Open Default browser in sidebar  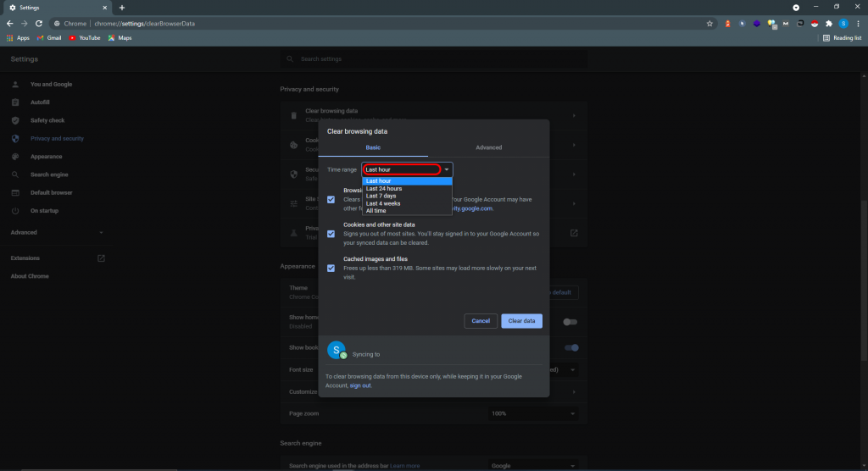tap(52, 192)
